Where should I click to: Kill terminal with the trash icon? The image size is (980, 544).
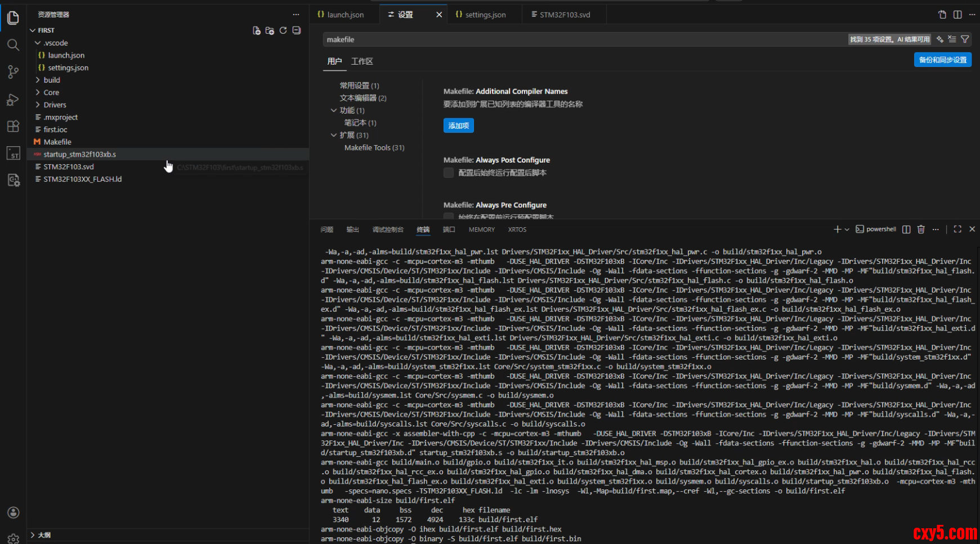pos(921,230)
